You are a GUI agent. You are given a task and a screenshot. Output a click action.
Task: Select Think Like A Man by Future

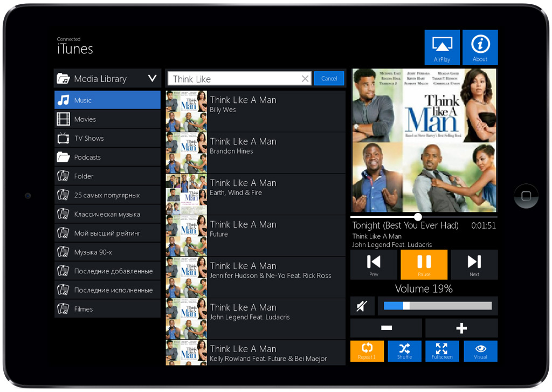click(x=255, y=236)
